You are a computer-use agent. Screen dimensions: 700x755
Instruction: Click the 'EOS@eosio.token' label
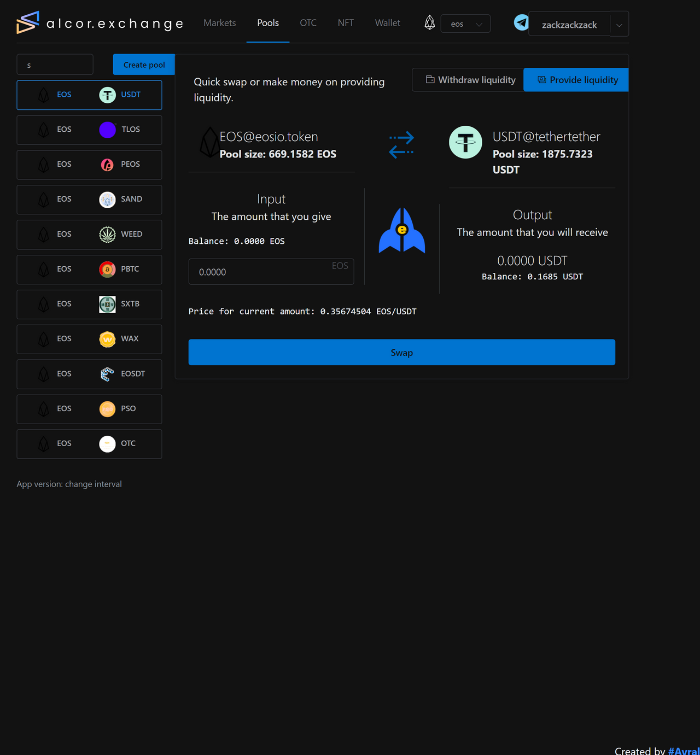pyautogui.click(x=269, y=137)
